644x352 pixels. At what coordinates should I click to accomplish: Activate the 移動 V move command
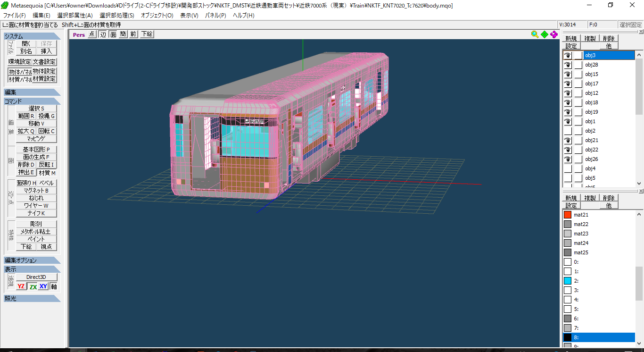(36, 124)
